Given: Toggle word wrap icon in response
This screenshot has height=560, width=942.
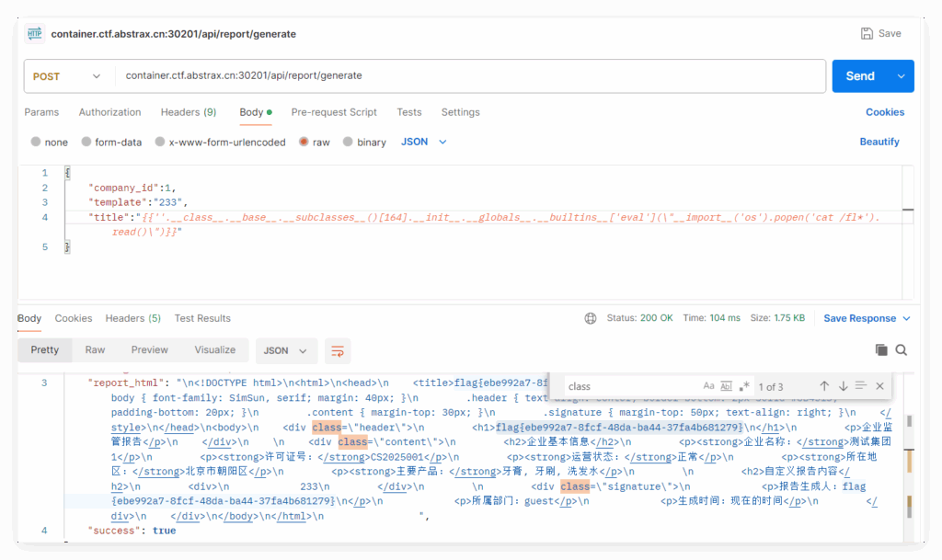Looking at the screenshot, I should [338, 350].
